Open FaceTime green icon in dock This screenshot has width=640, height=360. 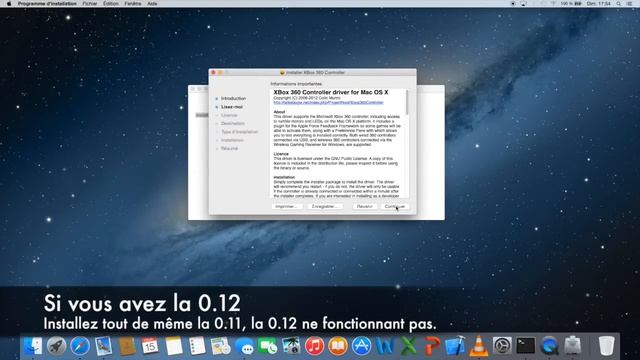point(268,346)
